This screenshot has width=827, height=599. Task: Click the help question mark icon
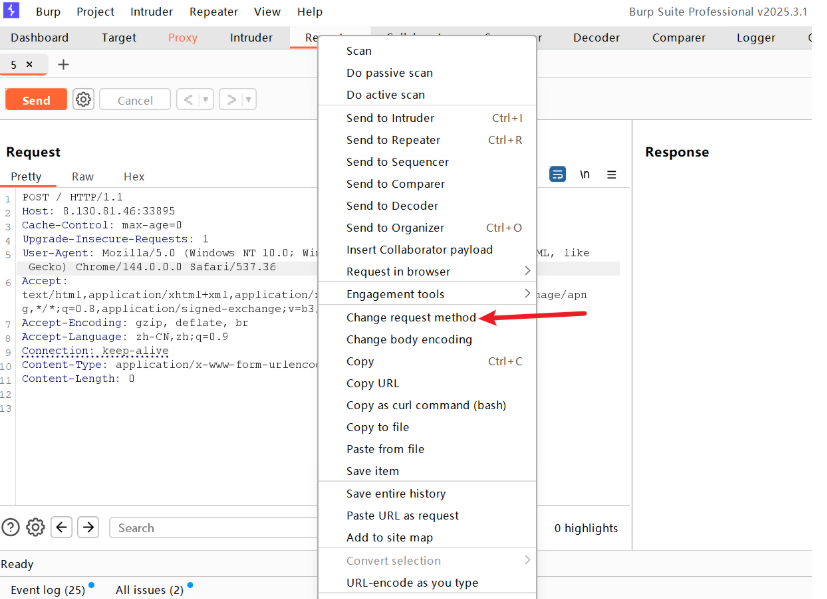click(11, 527)
